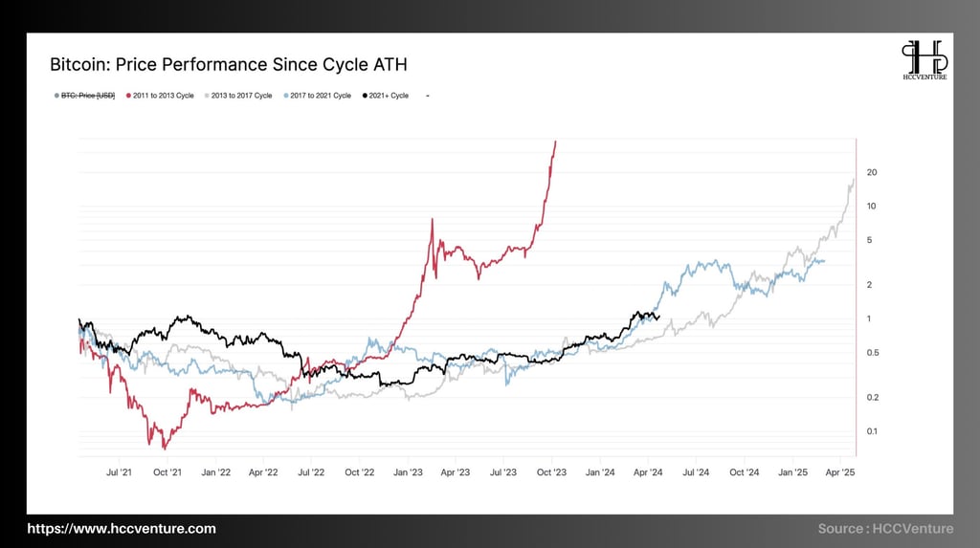Toggle the 2011 to 2013 Cycle legend entry
This screenshot has height=548, width=980.
(x=160, y=96)
